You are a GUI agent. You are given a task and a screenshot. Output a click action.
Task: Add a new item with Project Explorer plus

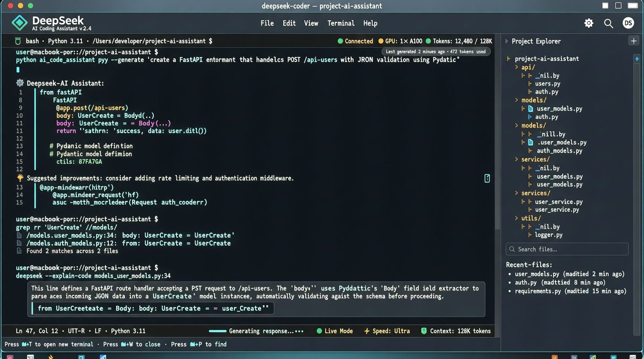(634, 41)
